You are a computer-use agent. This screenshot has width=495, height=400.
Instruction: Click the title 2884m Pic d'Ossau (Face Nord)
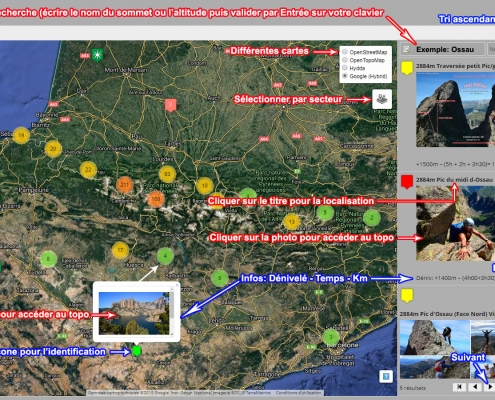[x=447, y=314]
